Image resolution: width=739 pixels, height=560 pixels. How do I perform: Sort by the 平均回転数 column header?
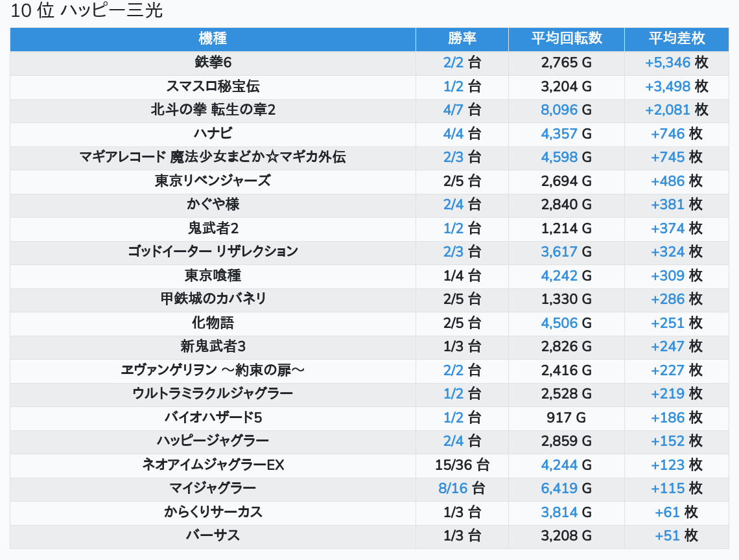[566, 39]
